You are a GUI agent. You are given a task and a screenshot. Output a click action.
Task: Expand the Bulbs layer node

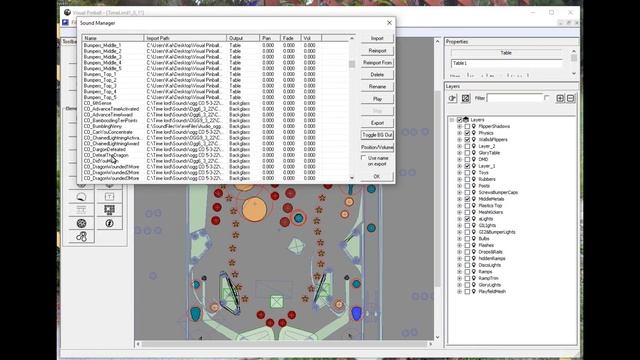tap(460, 239)
